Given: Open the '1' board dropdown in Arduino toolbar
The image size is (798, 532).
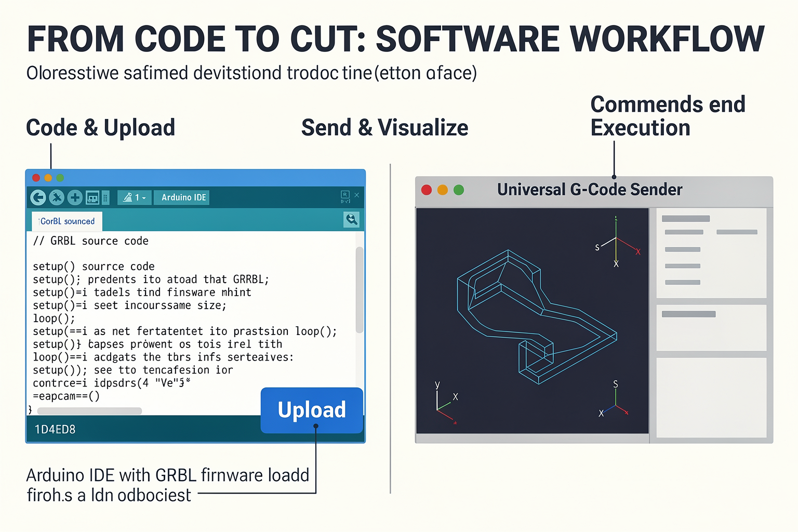Looking at the screenshot, I should click(x=135, y=197).
